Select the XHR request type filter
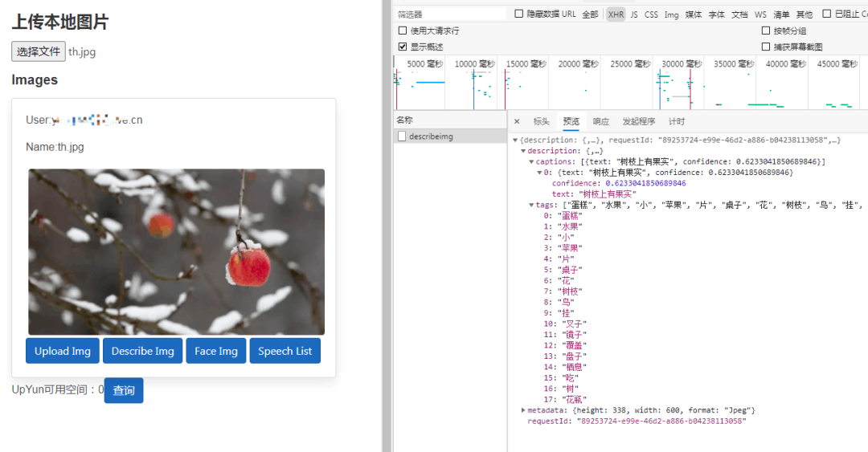868x452 pixels. point(616,14)
